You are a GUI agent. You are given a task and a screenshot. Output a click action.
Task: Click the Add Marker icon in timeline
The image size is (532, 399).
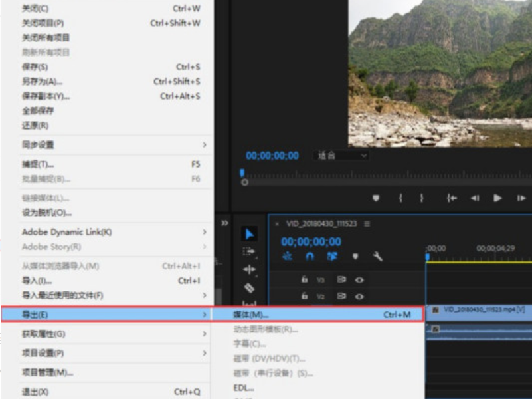click(355, 257)
